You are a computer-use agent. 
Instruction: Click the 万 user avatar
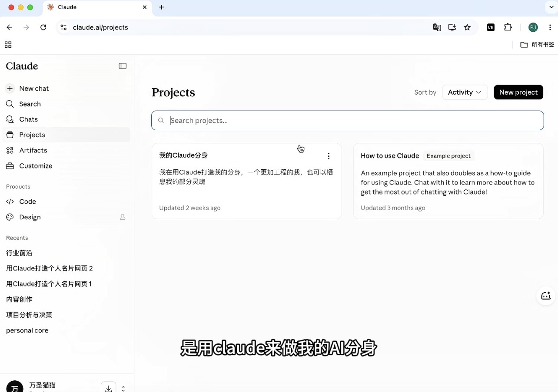pos(15,387)
